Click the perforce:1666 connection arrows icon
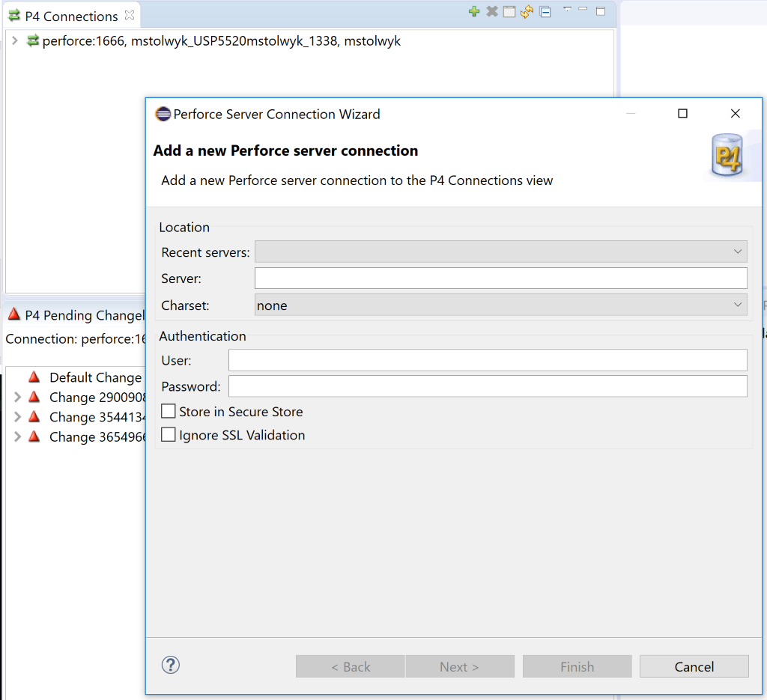Viewport: 767px width, 700px height. [32, 40]
